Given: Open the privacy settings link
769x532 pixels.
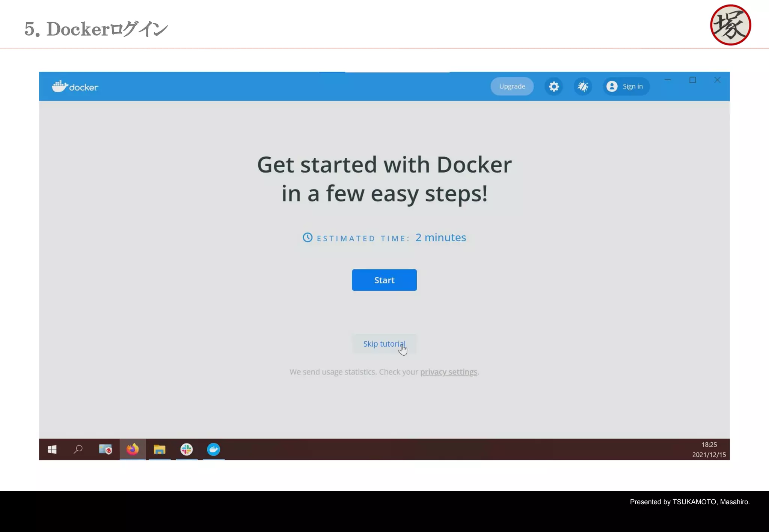Looking at the screenshot, I should pos(448,372).
